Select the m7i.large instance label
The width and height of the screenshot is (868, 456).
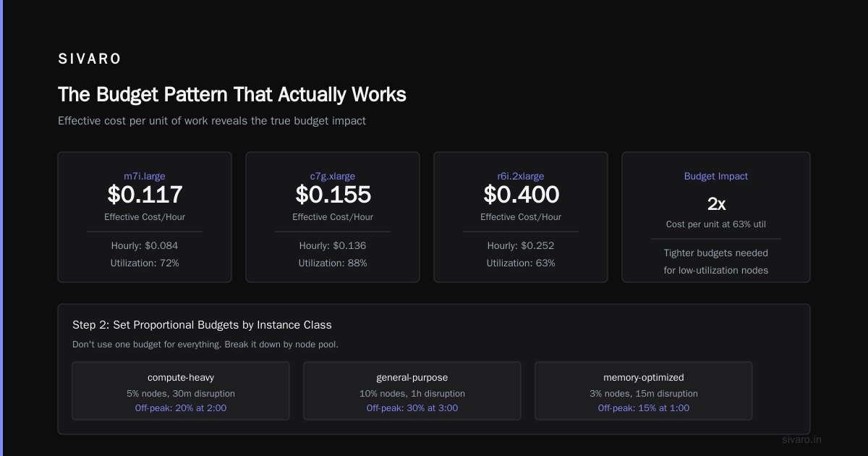[145, 176]
